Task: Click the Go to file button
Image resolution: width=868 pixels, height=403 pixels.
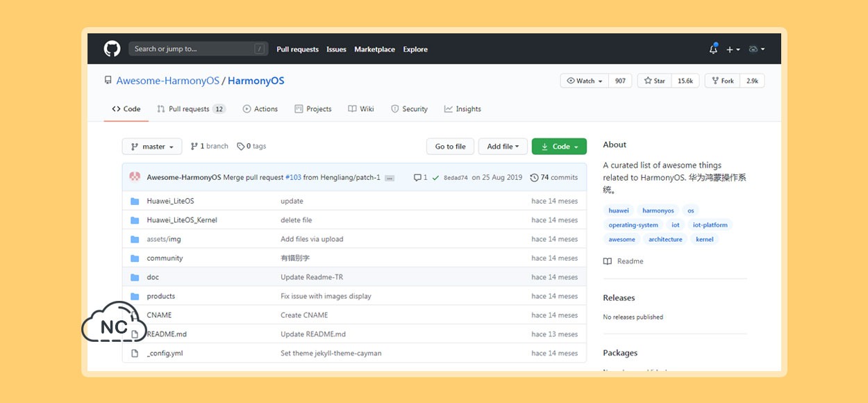Action: [x=450, y=147]
